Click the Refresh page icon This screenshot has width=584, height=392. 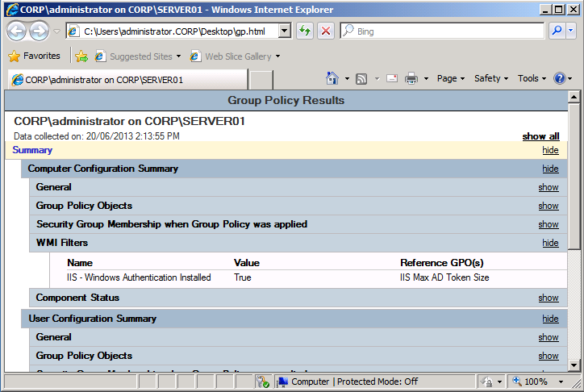[305, 31]
